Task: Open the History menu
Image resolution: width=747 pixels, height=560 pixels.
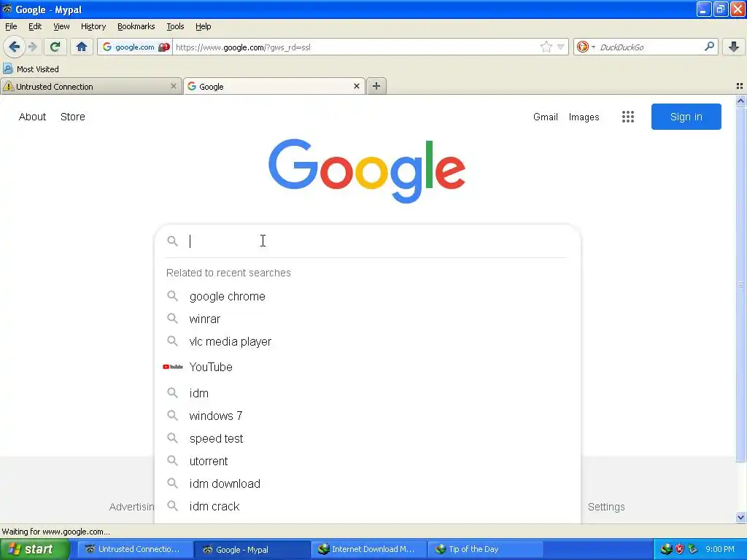Action: point(93,26)
